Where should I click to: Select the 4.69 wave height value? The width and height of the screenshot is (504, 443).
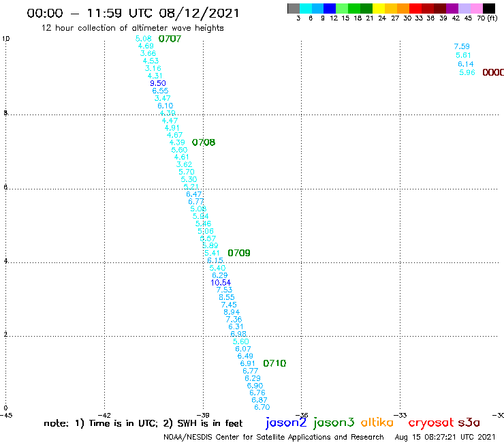[x=146, y=46]
